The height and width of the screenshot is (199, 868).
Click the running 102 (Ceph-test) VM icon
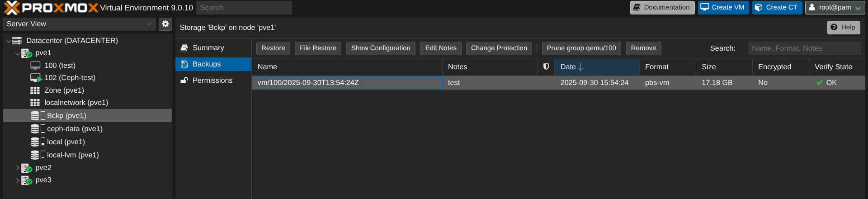click(x=36, y=78)
